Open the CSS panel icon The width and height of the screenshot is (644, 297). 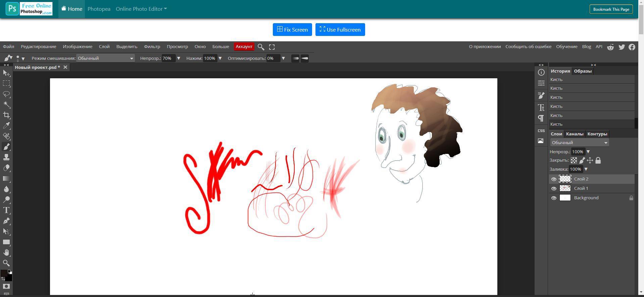tap(541, 130)
